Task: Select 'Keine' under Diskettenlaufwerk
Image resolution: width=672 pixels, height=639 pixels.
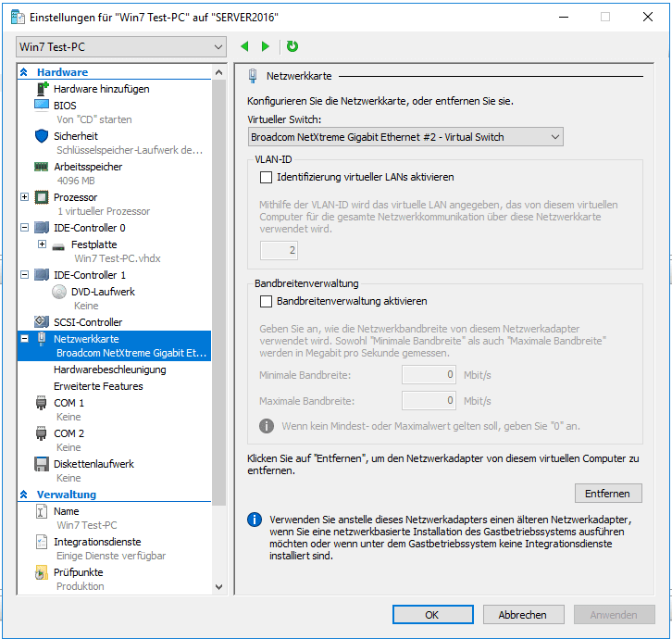Action: click(68, 478)
